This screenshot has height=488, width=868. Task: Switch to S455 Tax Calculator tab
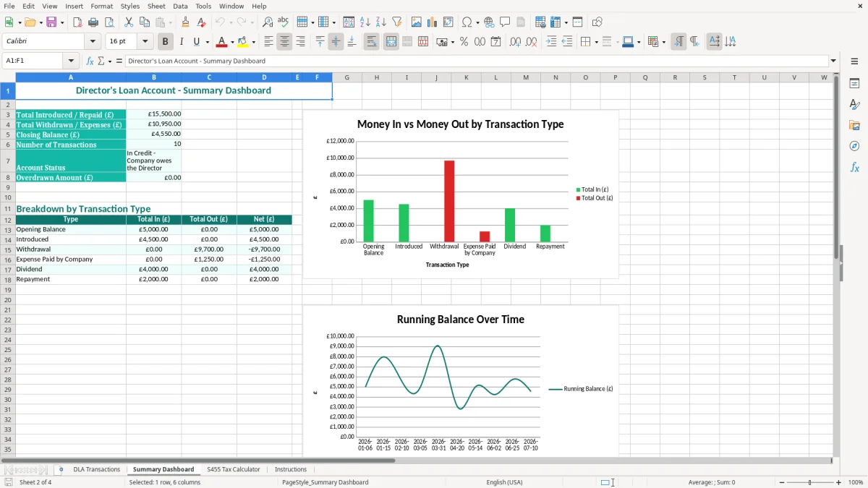point(233,469)
